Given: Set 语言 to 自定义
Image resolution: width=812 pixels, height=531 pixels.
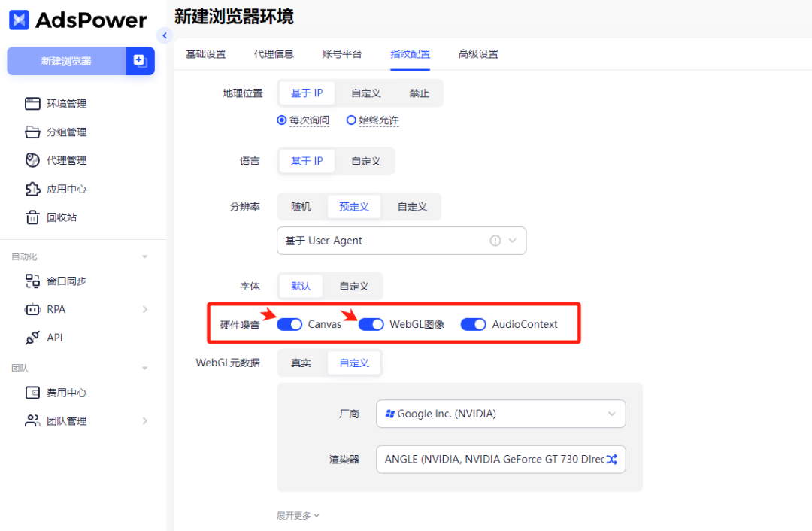Looking at the screenshot, I should point(366,161).
